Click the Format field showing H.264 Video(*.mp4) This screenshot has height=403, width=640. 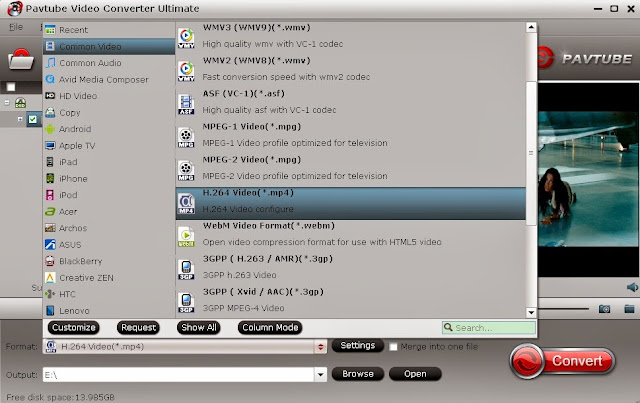tap(179, 347)
